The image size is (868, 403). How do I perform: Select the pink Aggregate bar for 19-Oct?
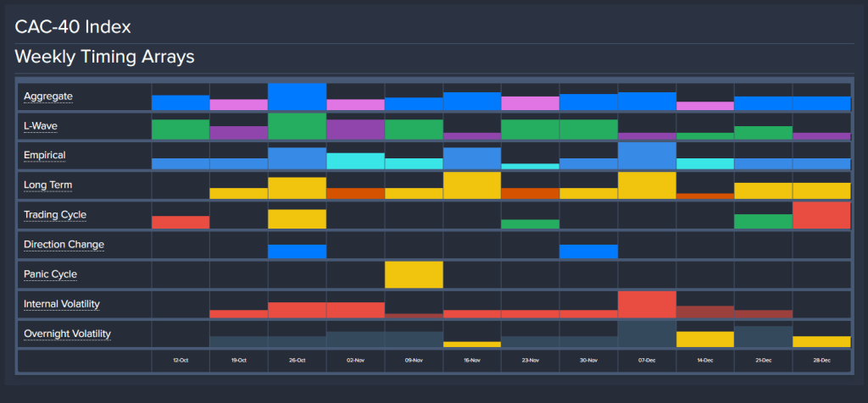[238, 104]
